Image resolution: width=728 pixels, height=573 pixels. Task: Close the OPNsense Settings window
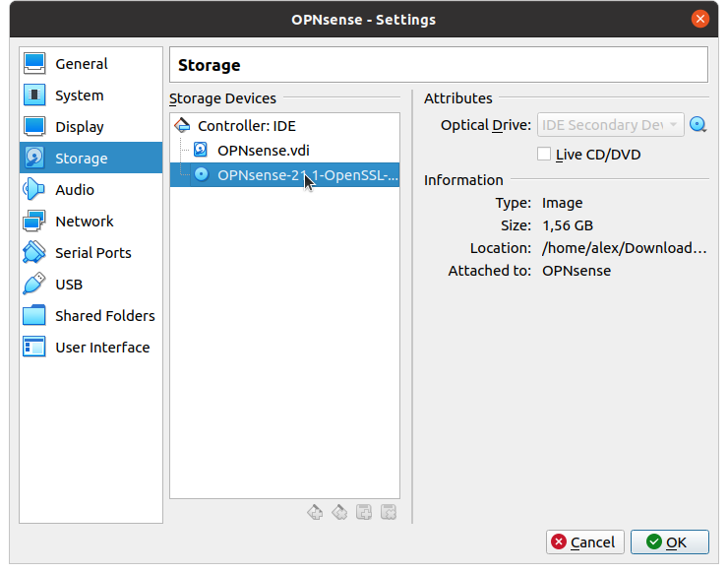click(700, 19)
